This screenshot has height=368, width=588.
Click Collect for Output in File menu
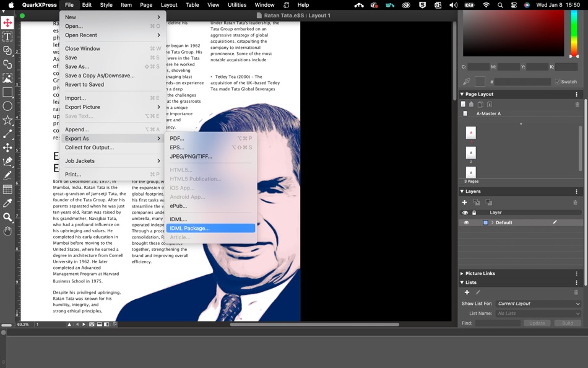click(89, 147)
